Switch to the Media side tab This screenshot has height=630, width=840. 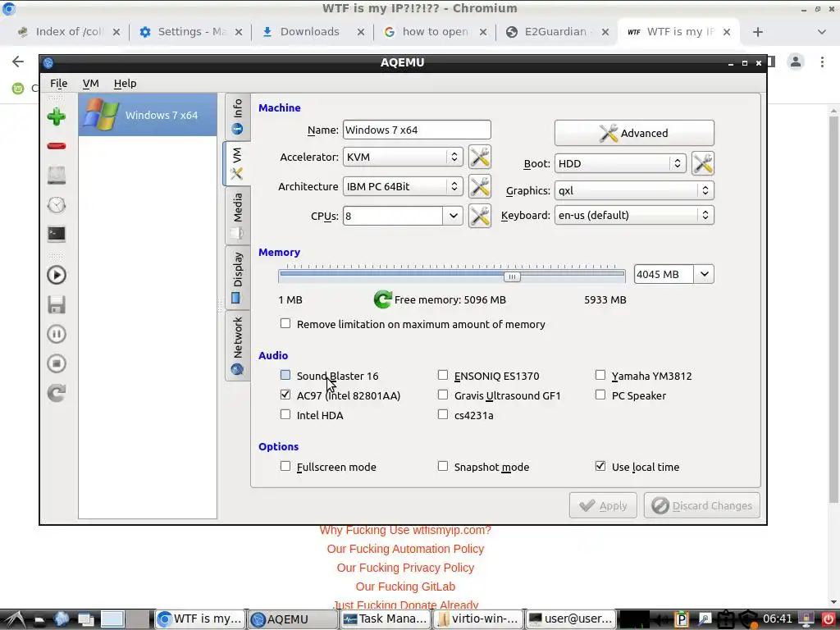point(237,216)
